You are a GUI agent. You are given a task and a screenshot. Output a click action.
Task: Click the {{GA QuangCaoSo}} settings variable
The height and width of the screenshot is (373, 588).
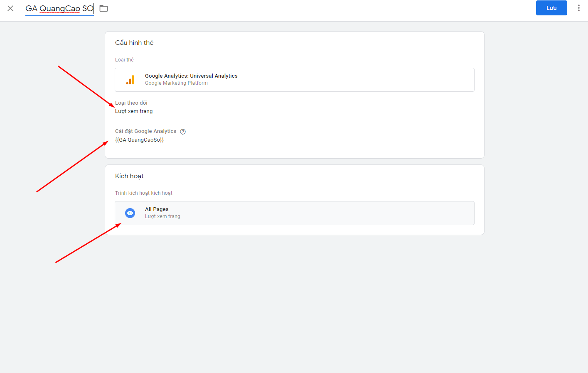(x=139, y=140)
